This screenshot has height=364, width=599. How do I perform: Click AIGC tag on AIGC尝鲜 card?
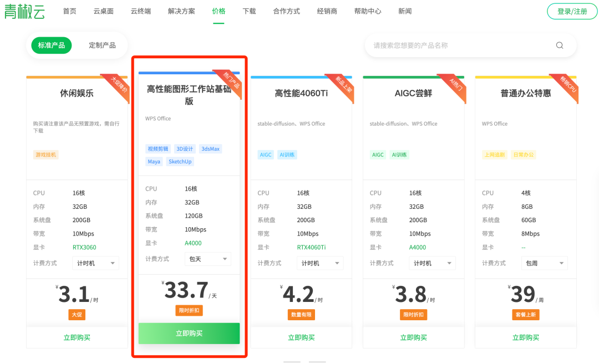coord(378,155)
